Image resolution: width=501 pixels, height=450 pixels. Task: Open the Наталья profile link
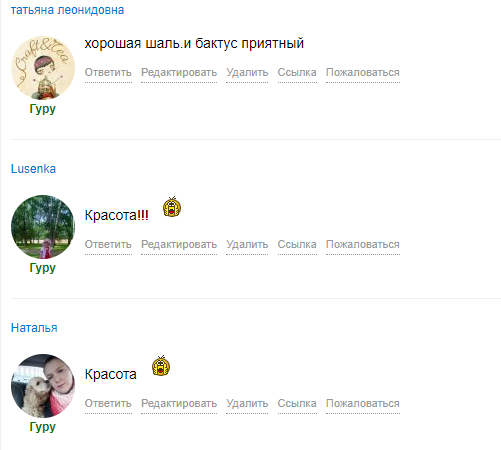click(34, 328)
